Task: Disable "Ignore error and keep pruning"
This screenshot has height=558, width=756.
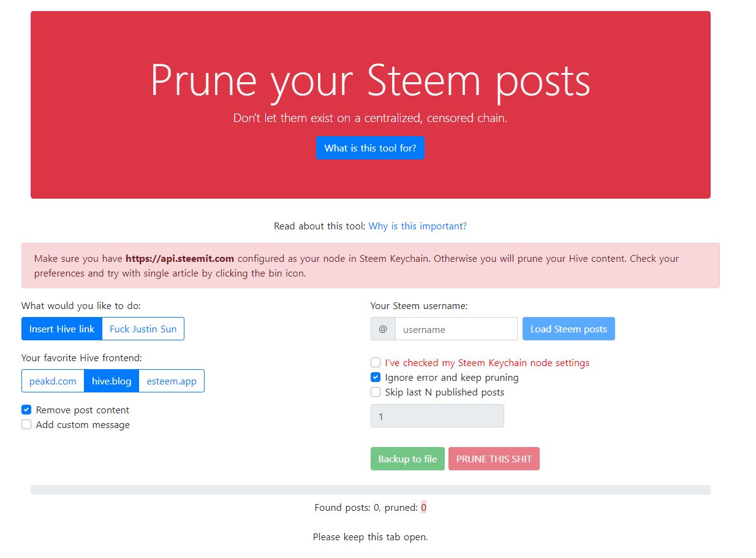Action: point(376,377)
